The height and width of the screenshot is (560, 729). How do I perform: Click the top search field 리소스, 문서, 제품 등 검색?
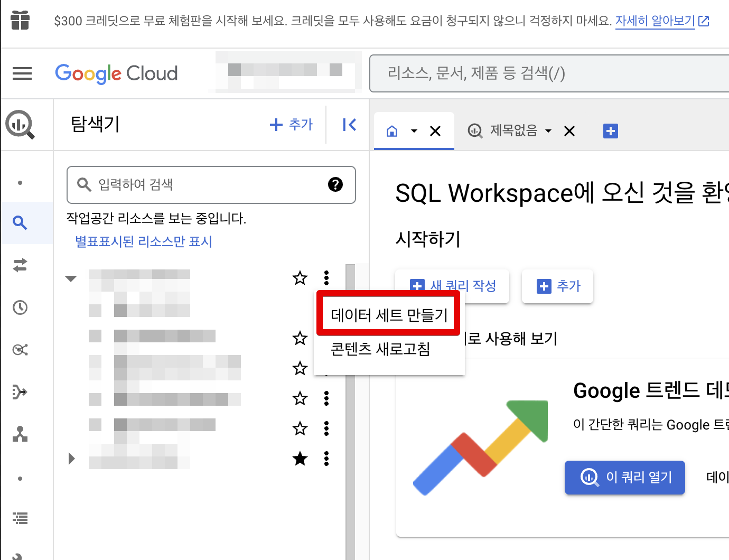(549, 73)
